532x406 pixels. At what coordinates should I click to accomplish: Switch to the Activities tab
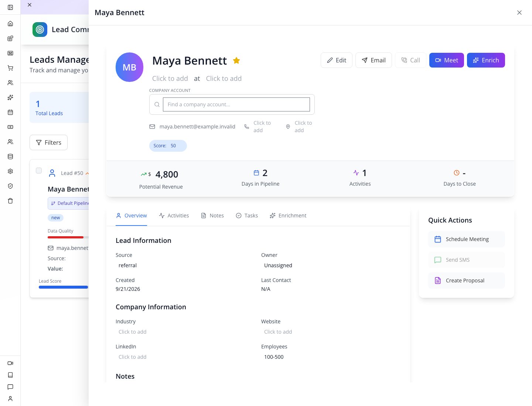tap(174, 216)
